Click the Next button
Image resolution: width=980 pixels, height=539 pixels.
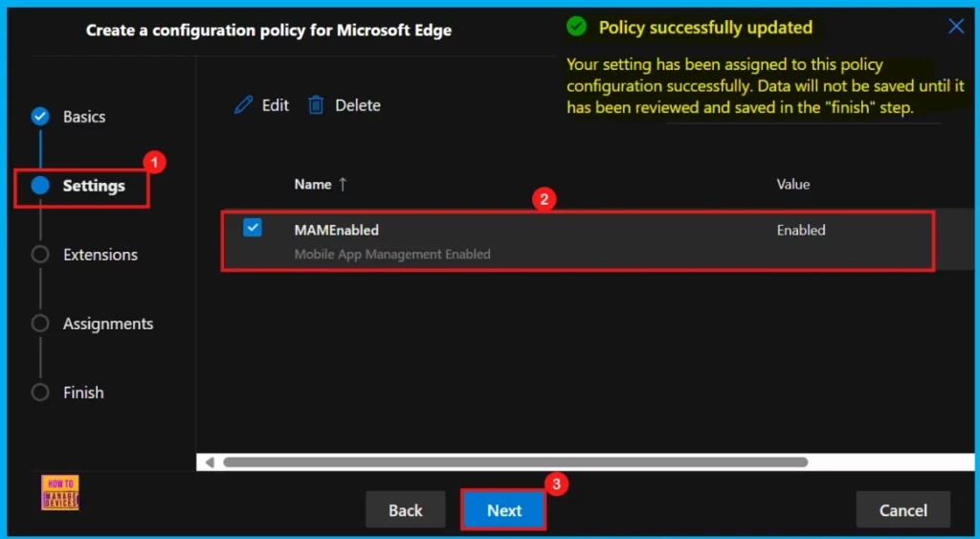coord(504,510)
